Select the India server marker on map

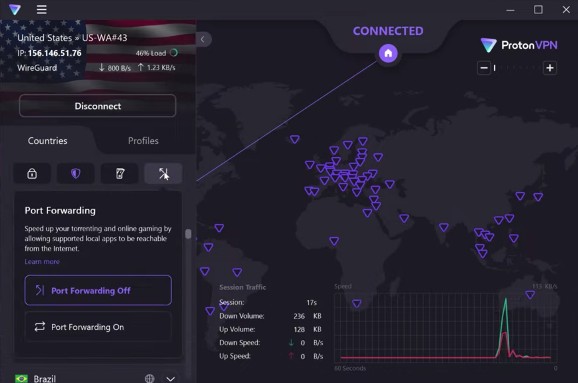(444, 227)
